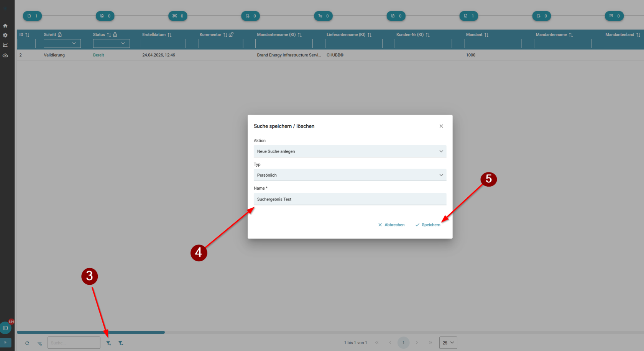Viewport: 644px width, 351px height.
Task: Click the save search filter-plus icon
Action: click(x=108, y=343)
